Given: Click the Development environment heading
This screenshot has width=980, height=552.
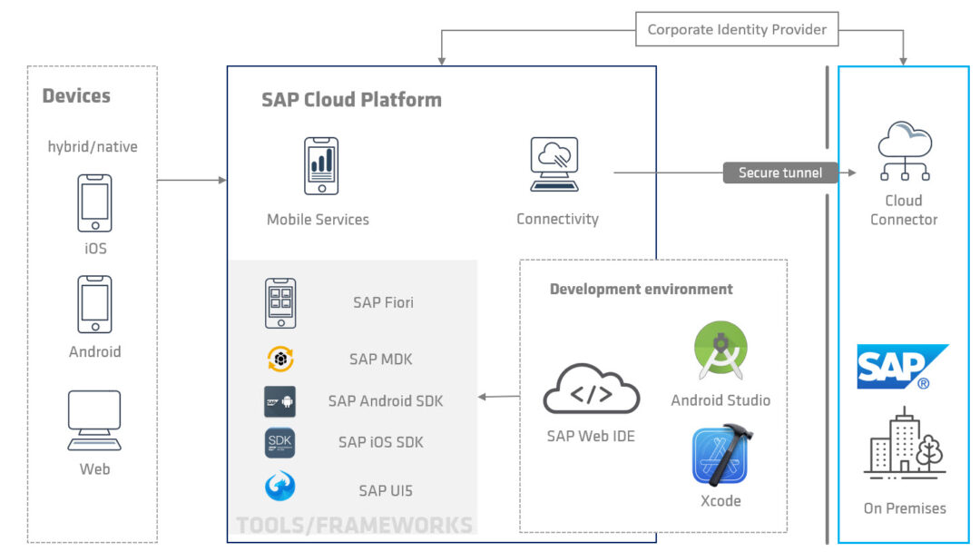Looking at the screenshot, I should coord(642,290).
